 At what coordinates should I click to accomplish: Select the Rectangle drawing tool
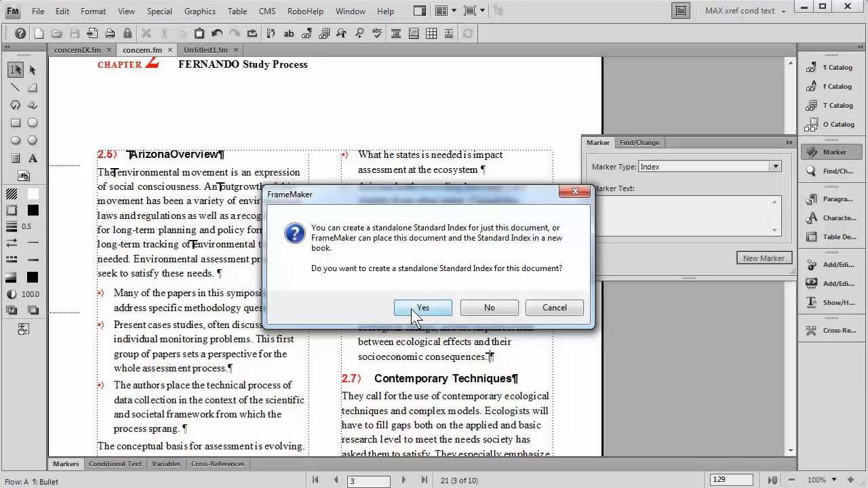(x=16, y=123)
